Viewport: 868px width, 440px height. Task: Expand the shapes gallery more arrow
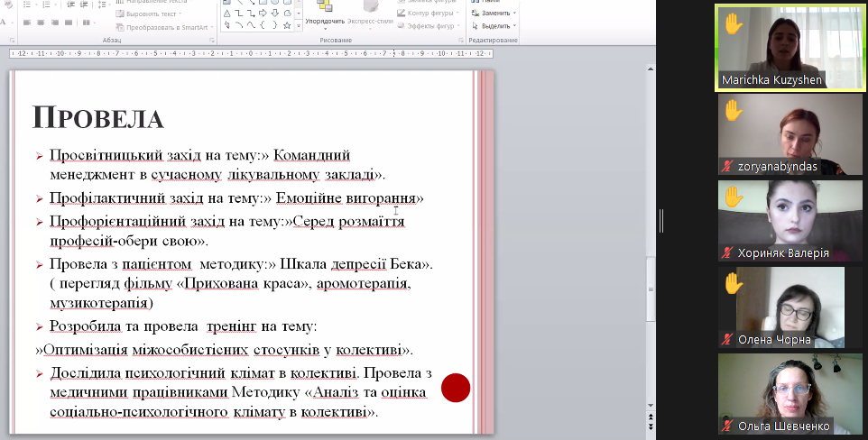pos(297,26)
